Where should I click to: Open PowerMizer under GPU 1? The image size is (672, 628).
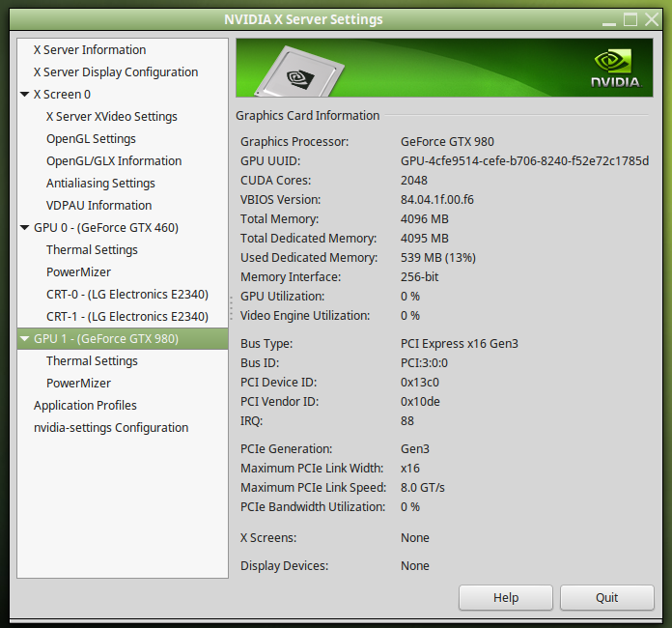78,383
